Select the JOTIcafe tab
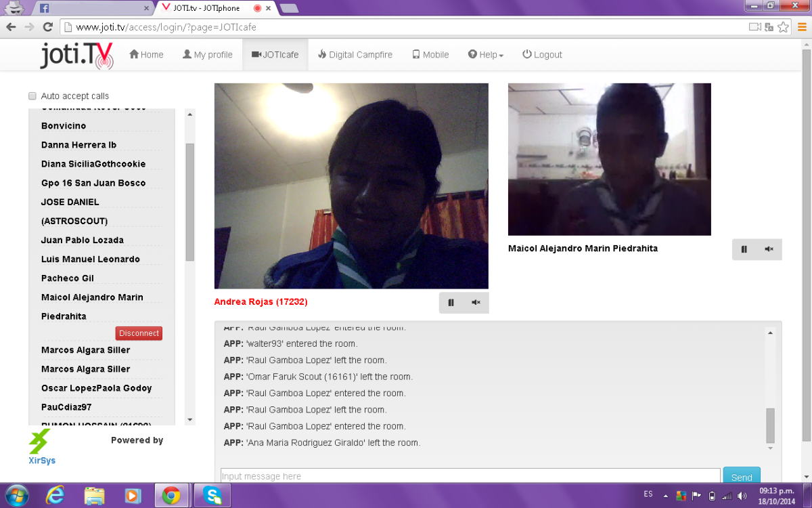 (275, 55)
